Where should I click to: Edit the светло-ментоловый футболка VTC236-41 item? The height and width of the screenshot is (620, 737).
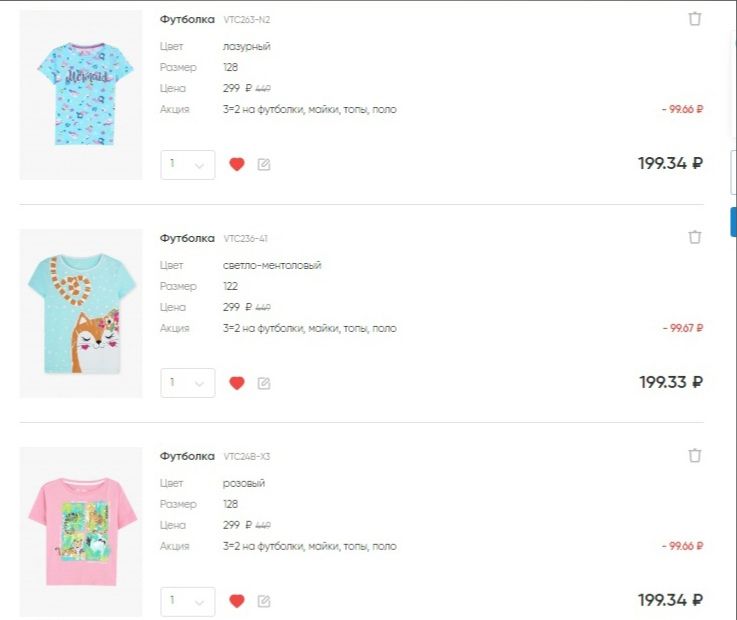click(x=264, y=383)
